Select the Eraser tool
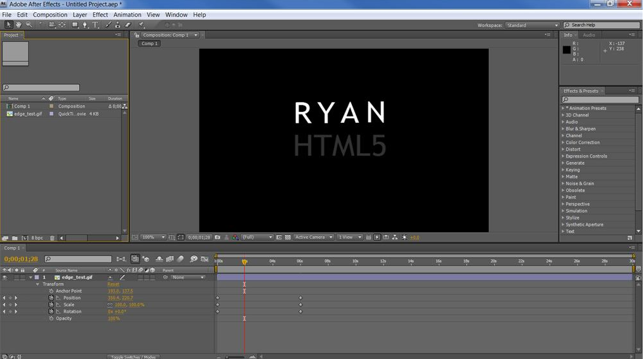This screenshot has height=359, width=644. click(x=127, y=25)
